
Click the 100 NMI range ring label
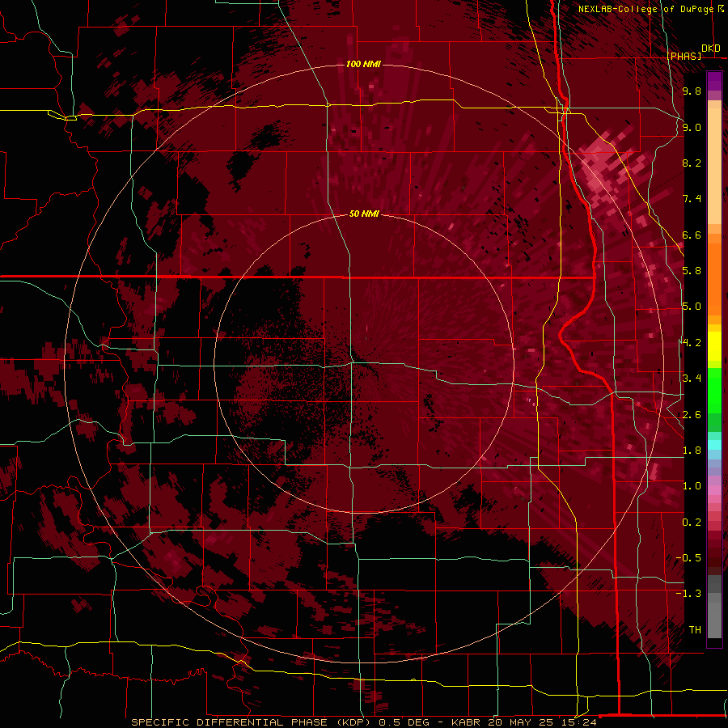pos(363,64)
